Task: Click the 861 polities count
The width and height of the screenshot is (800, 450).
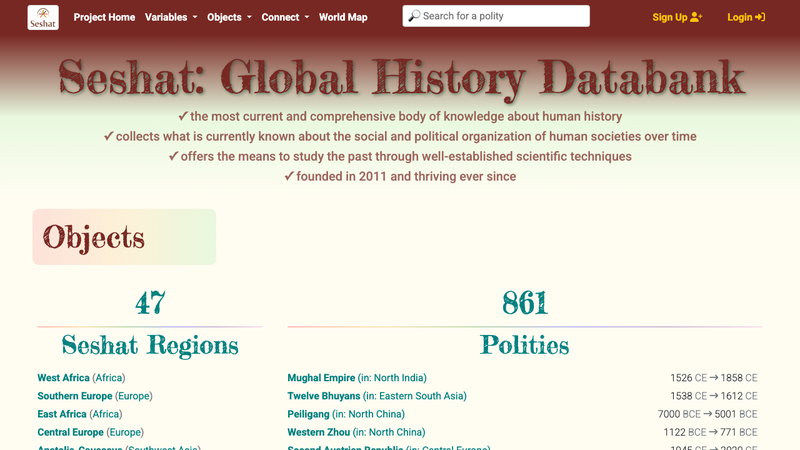Action: pos(524,303)
